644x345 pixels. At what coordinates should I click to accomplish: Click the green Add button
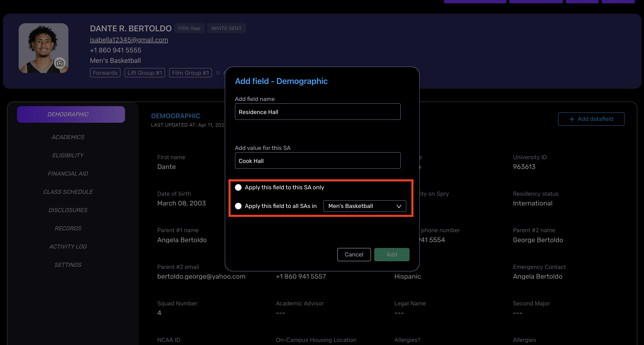tap(392, 255)
